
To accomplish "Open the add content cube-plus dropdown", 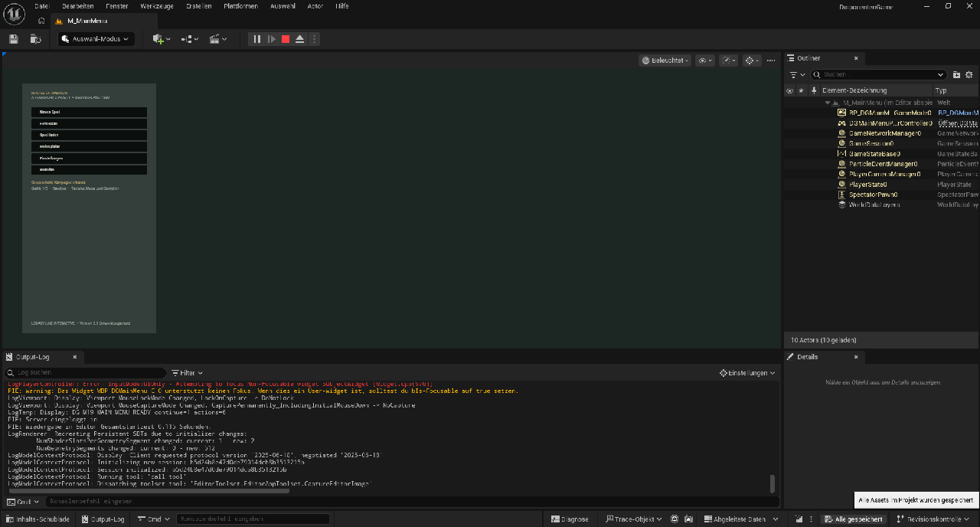I will pos(162,39).
